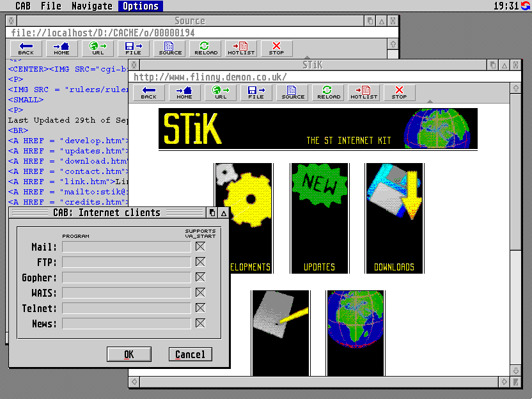Open the Updates image with NEW badge
Image resolution: width=532 pixels, height=399 pixels.
click(320, 218)
